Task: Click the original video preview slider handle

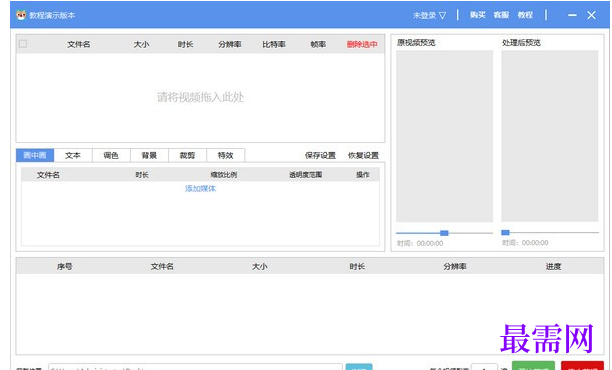Action: 444,233
